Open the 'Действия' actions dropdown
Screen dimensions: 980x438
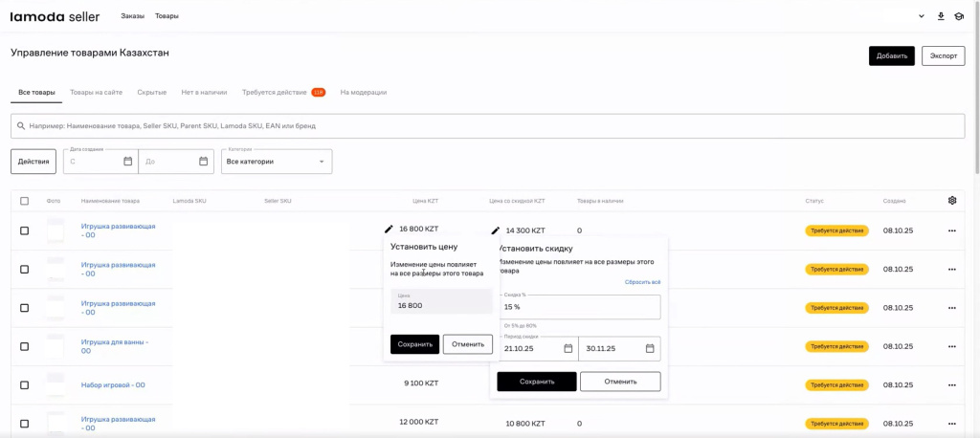click(x=33, y=162)
